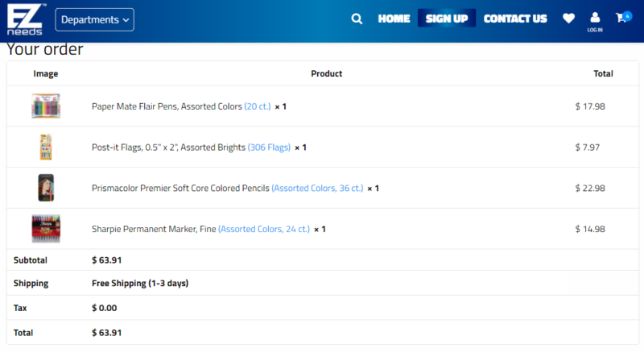This screenshot has height=353, width=644.
Task: Select the Tax $ 0.00 value
Action: coord(105,308)
